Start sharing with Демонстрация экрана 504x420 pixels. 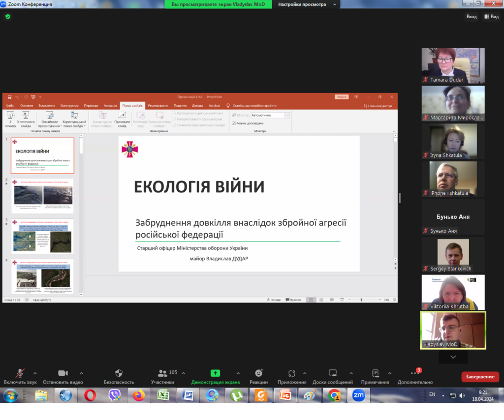215,373
